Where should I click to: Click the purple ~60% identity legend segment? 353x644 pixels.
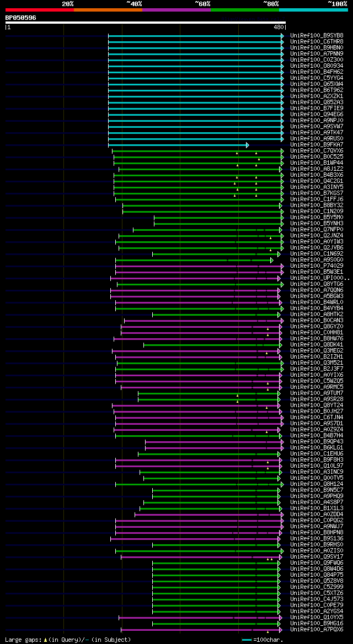pos(176,9)
